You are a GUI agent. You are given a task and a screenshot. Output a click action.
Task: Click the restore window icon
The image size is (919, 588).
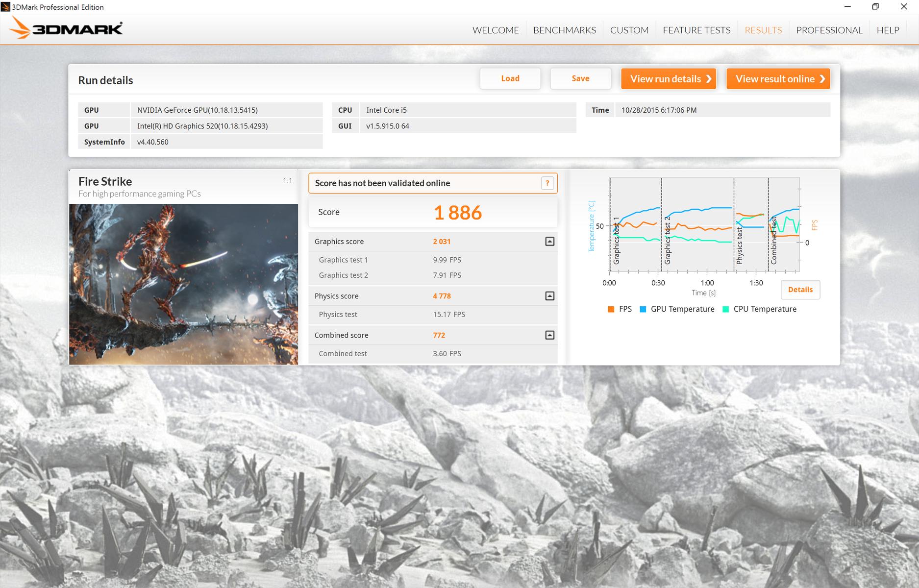875,7
